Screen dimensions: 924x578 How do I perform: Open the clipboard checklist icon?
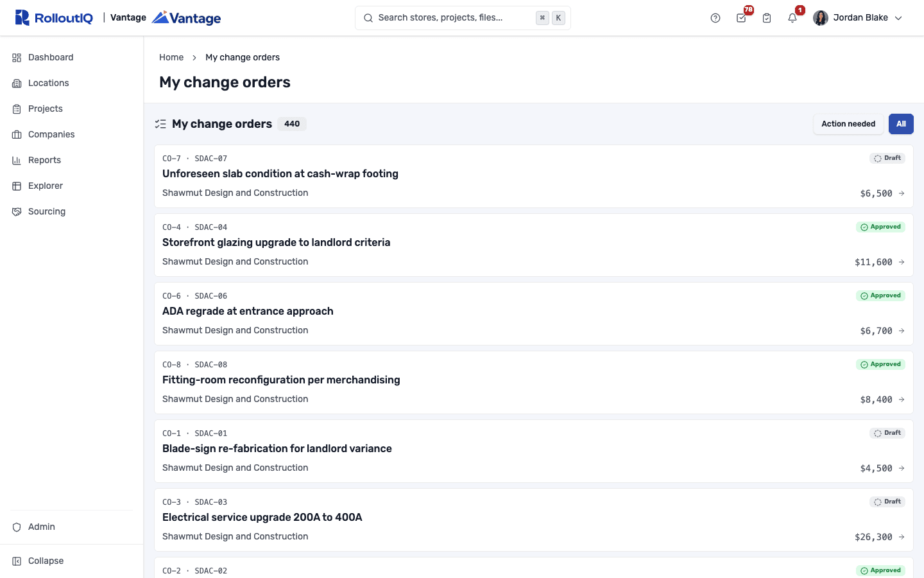[x=767, y=18]
